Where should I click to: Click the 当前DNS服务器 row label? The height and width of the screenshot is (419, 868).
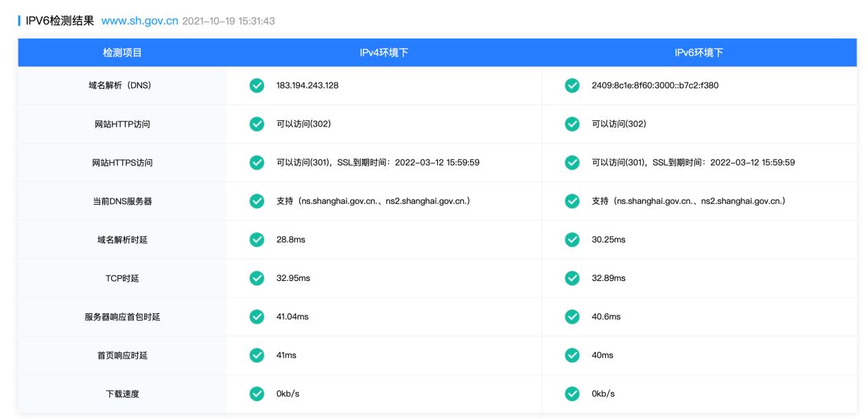122,201
